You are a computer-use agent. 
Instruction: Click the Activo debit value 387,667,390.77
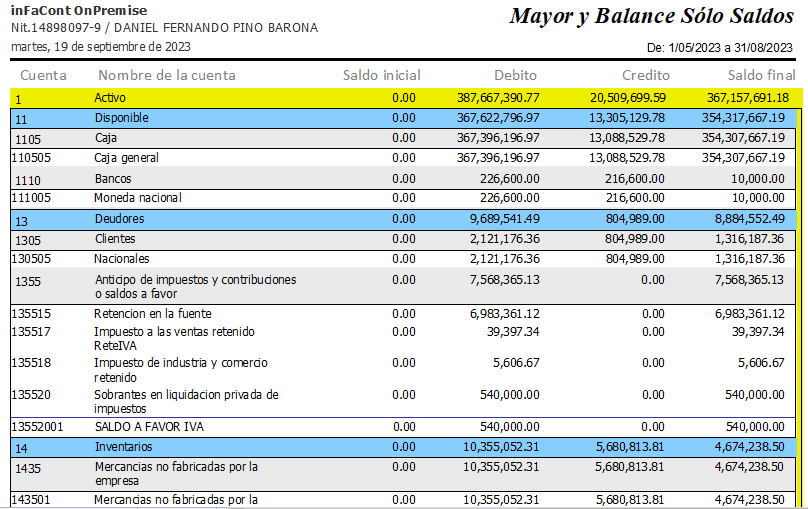498,98
